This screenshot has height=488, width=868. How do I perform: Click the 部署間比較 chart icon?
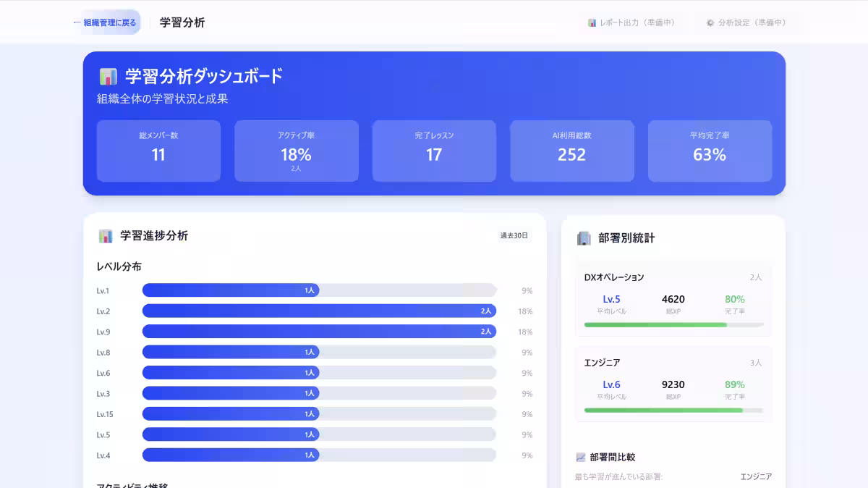tap(580, 456)
